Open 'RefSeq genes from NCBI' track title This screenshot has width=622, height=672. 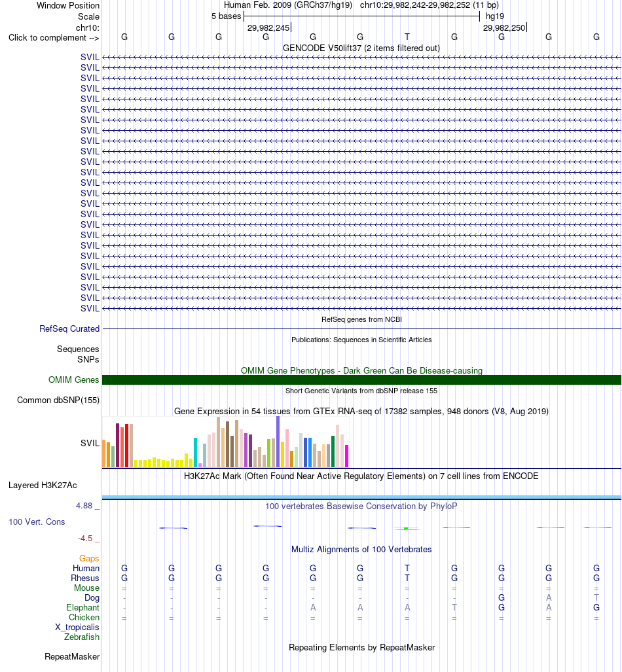[x=361, y=319]
